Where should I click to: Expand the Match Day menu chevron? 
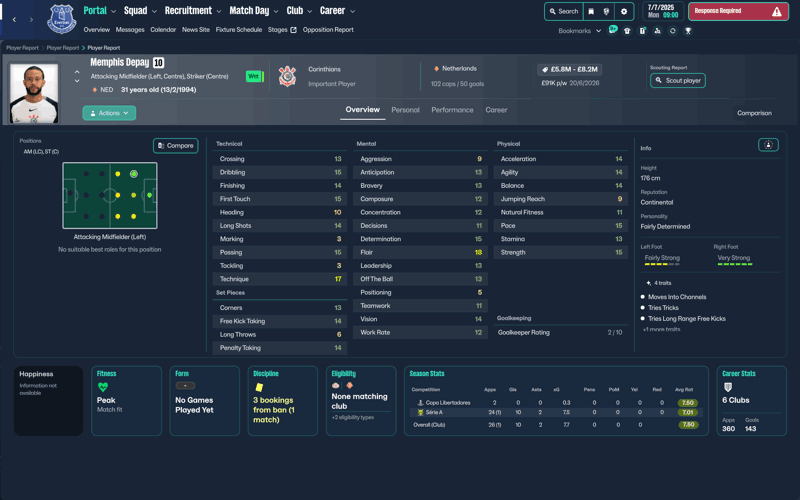click(x=276, y=11)
